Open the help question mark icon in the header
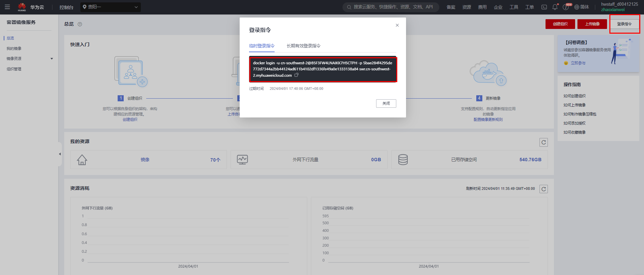The height and width of the screenshot is (275, 644). pyautogui.click(x=566, y=7)
